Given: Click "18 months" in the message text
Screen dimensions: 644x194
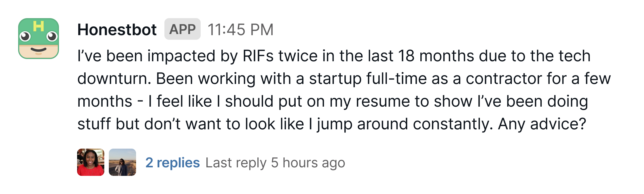Looking at the screenshot, I should pyautogui.click(x=436, y=56).
